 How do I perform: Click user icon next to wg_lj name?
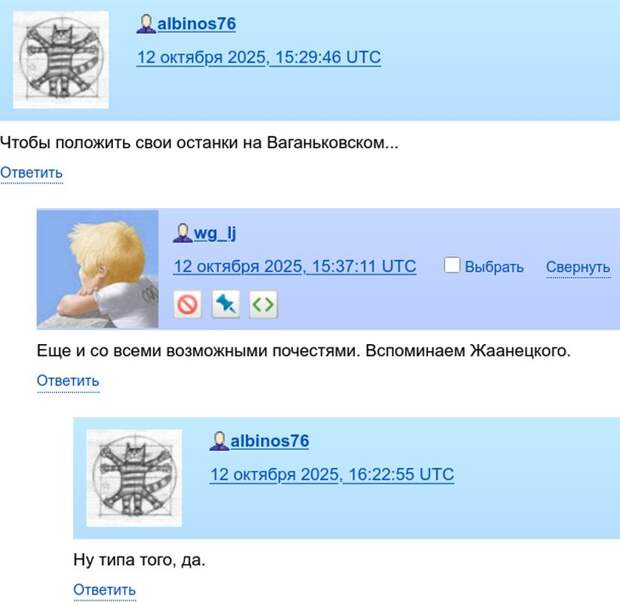tap(183, 233)
